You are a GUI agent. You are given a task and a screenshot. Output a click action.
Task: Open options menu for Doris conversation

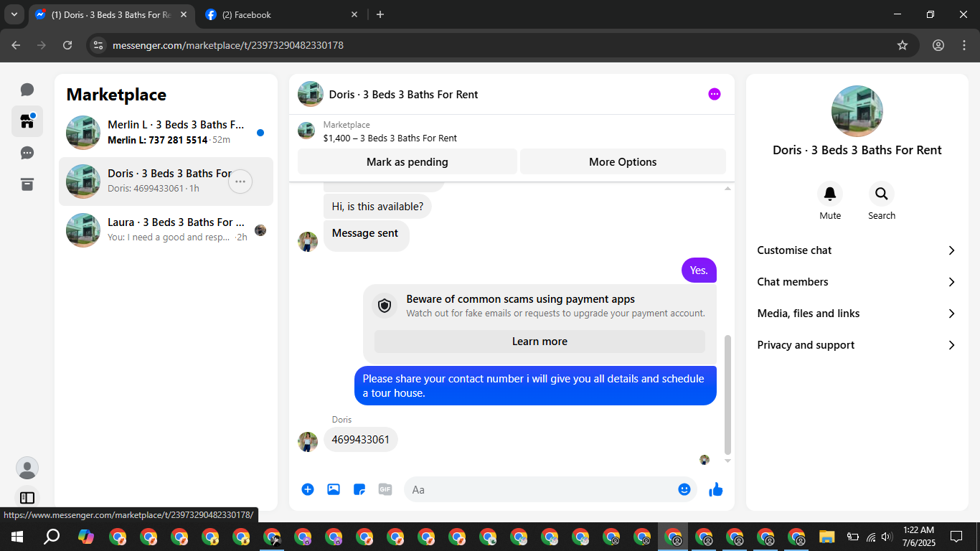240,182
